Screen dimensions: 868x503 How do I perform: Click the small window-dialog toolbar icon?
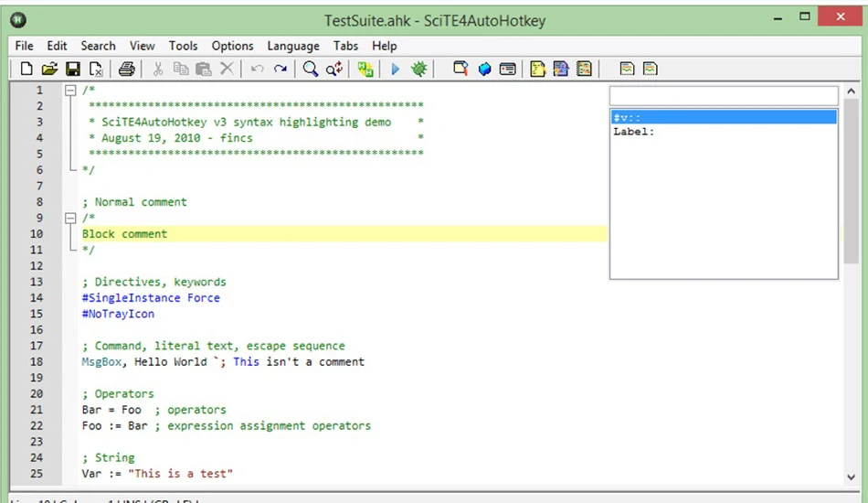point(508,69)
